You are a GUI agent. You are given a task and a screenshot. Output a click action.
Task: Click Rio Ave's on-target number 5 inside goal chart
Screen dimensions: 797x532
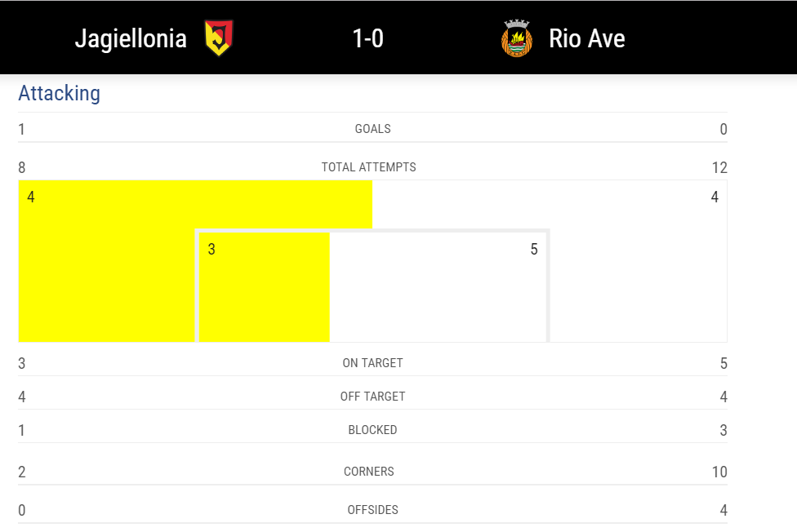[534, 249]
